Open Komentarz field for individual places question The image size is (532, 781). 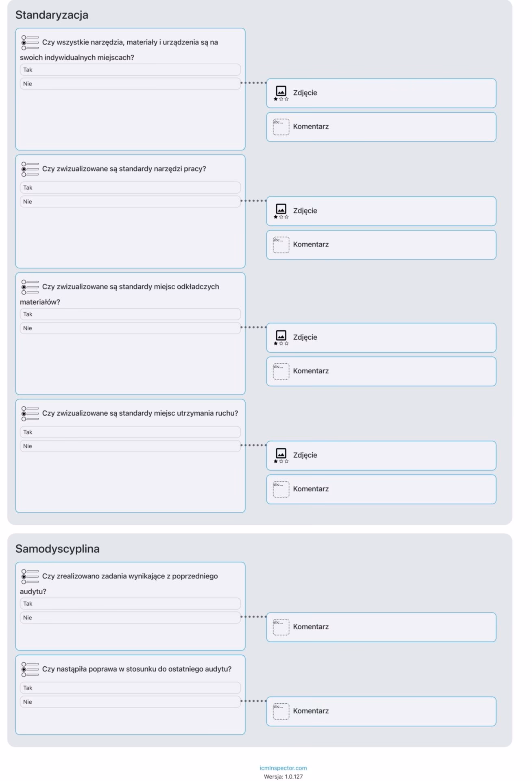(x=381, y=127)
